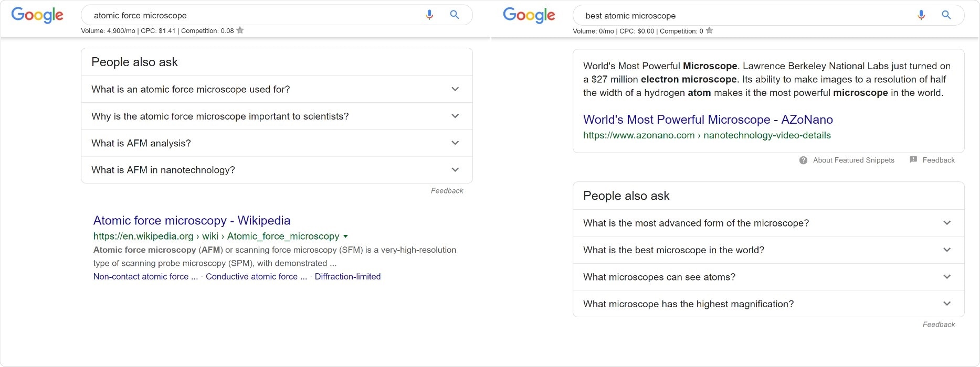The height and width of the screenshot is (367, 980).
Task: Click the Google logo in left search page
Action: click(37, 15)
